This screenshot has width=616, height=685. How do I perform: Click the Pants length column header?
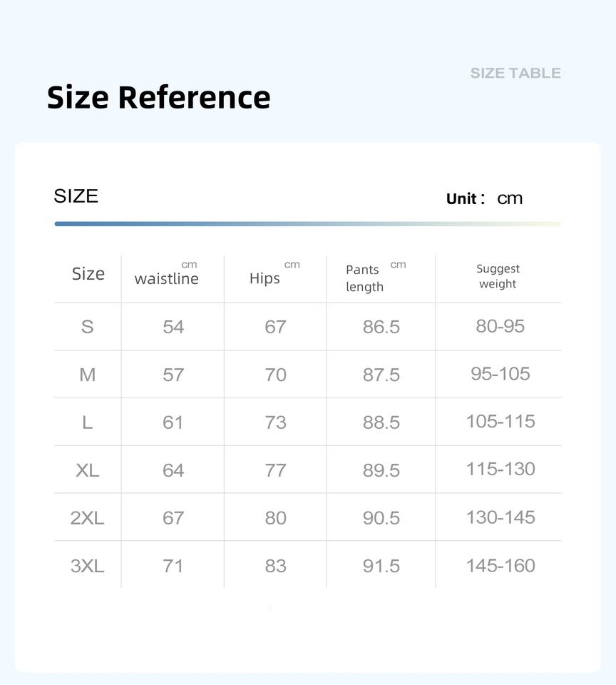coord(365,278)
